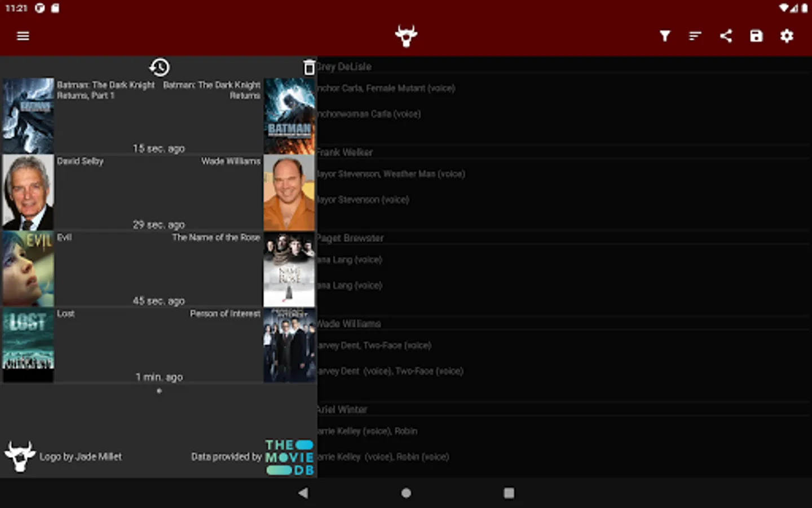Open the hamburger navigation menu
The height and width of the screenshot is (508, 812).
click(x=23, y=36)
